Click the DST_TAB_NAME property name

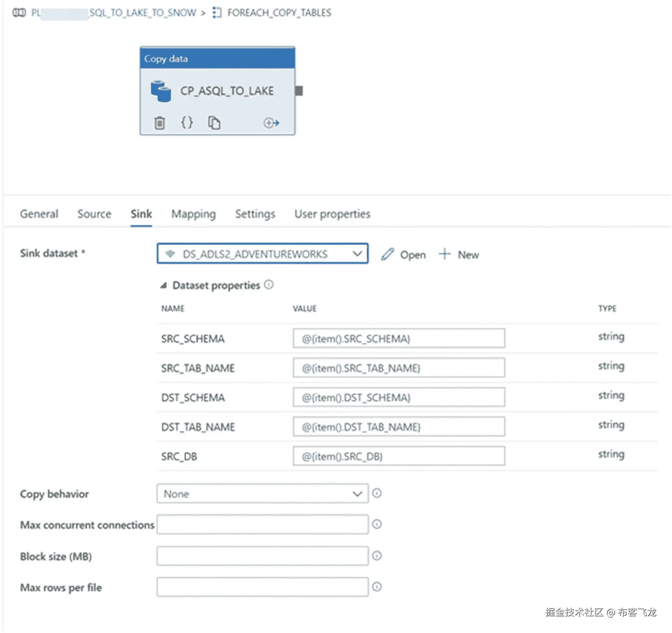click(198, 427)
